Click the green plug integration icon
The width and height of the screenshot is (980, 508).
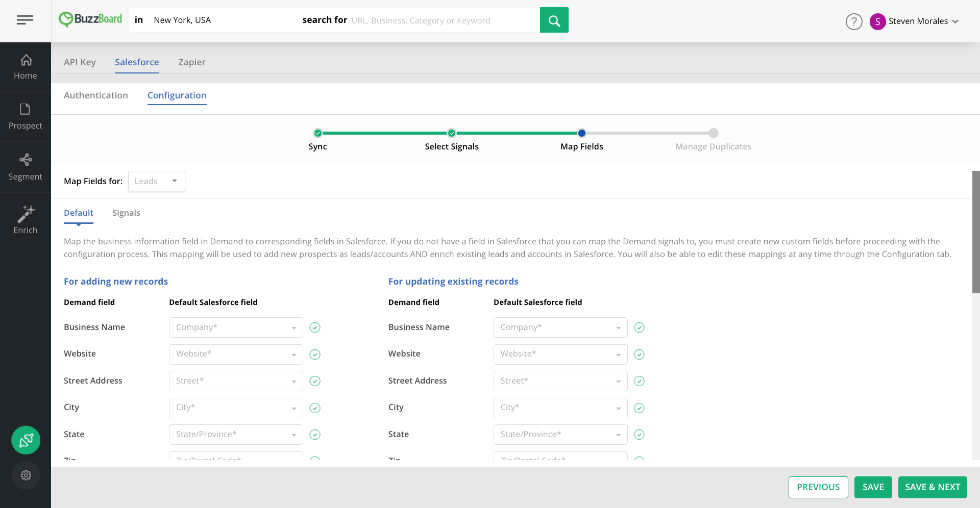pyautogui.click(x=26, y=440)
